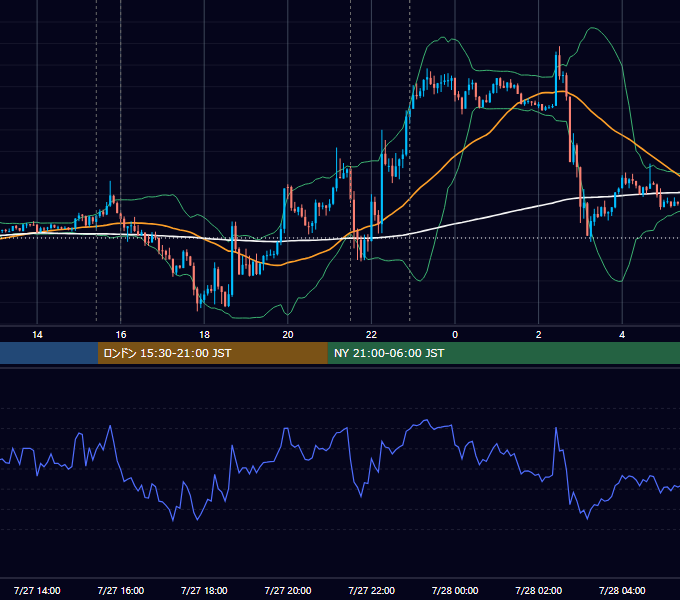
Task: Click the 7/28 04:00 label on the lower axis
Action: (622, 590)
